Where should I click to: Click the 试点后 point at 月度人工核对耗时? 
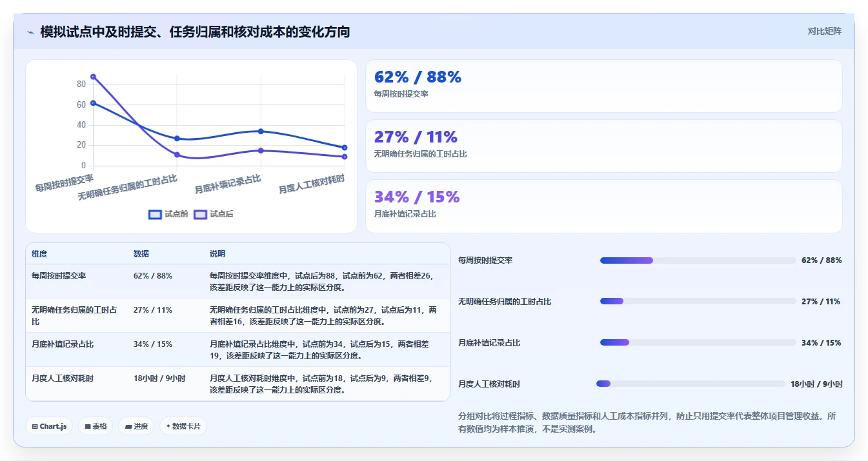345,157
